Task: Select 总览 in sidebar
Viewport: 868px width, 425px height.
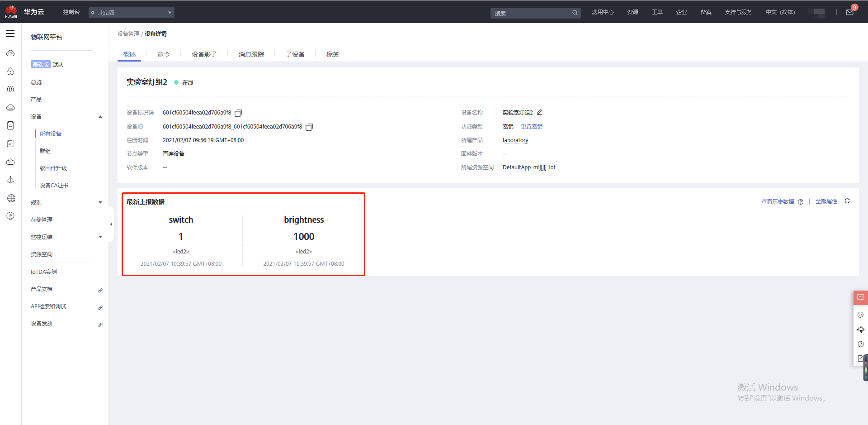Action: click(36, 82)
